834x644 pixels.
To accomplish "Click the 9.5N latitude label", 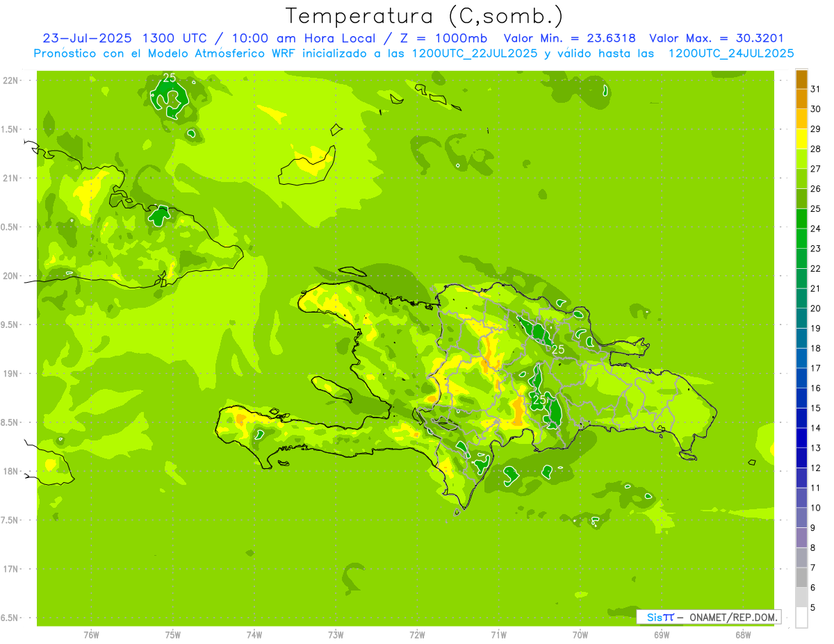I will (x=10, y=324).
